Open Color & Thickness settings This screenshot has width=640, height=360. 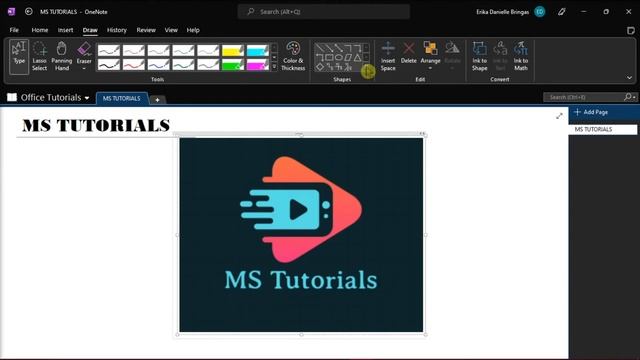293,56
